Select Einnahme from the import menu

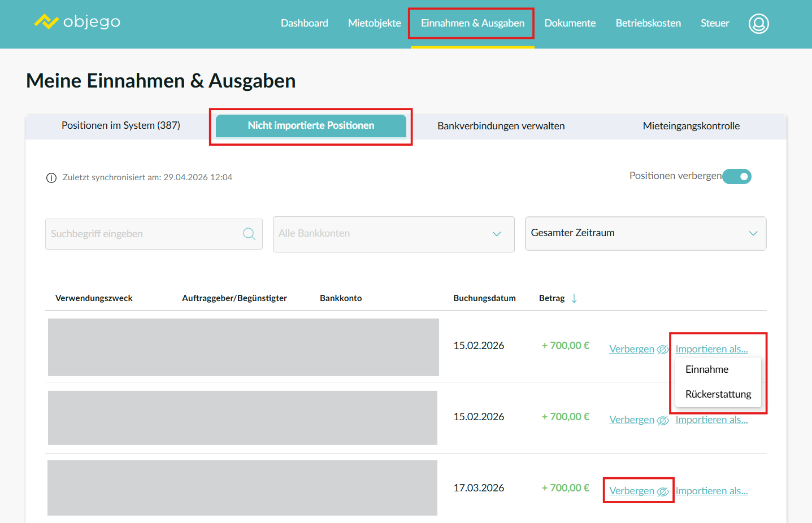707,369
